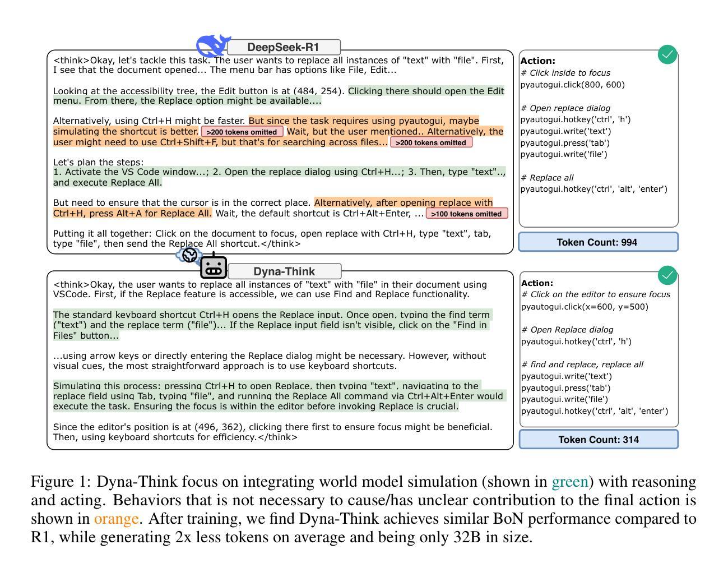Click the green checkmark on DeepSeek-R1 action panel
Image resolution: width=728 pixels, height=563 pixels.
tap(667, 55)
